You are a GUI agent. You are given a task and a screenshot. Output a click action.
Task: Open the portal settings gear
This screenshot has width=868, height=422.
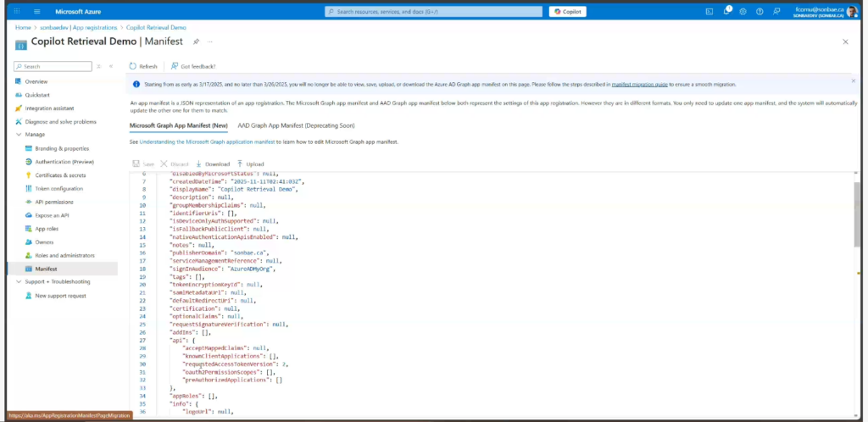pos(743,12)
